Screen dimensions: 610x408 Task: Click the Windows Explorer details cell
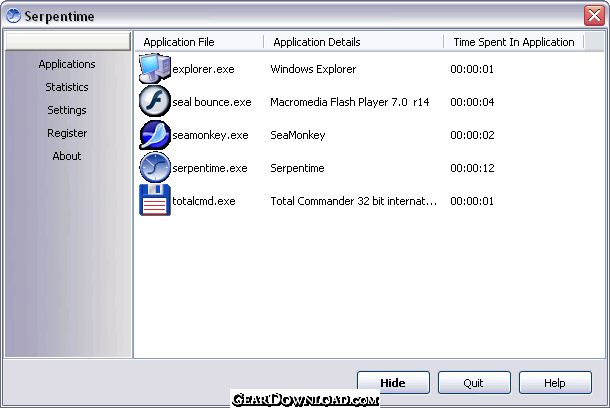tap(313, 69)
